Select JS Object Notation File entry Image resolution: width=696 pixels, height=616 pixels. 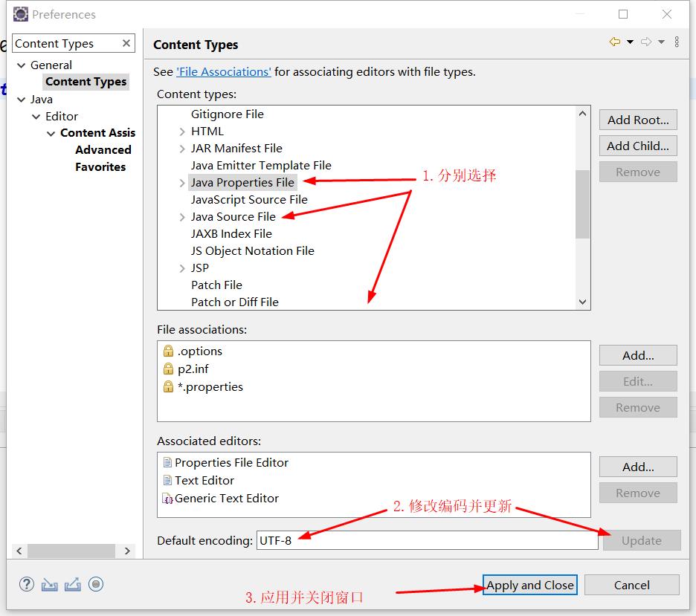click(253, 251)
